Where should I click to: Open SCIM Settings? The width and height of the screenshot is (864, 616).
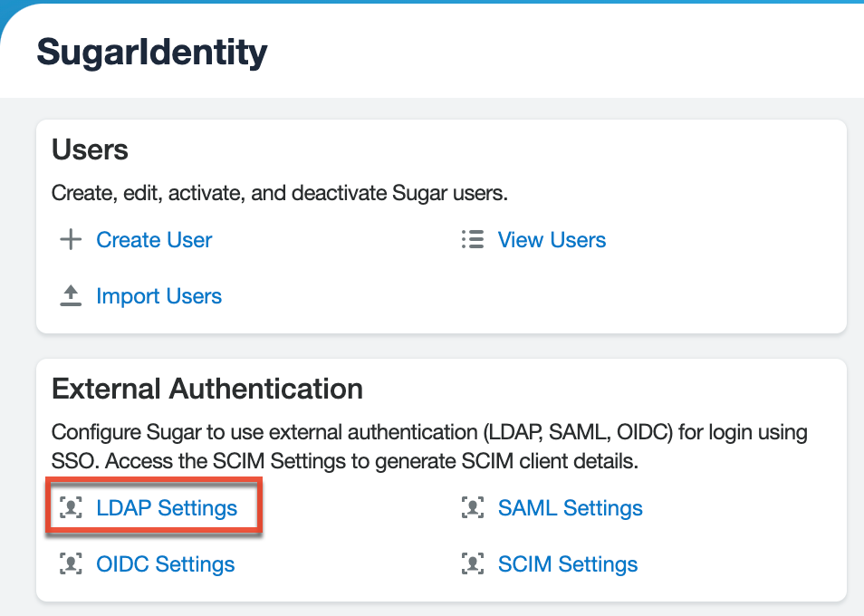[x=568, y=563]
